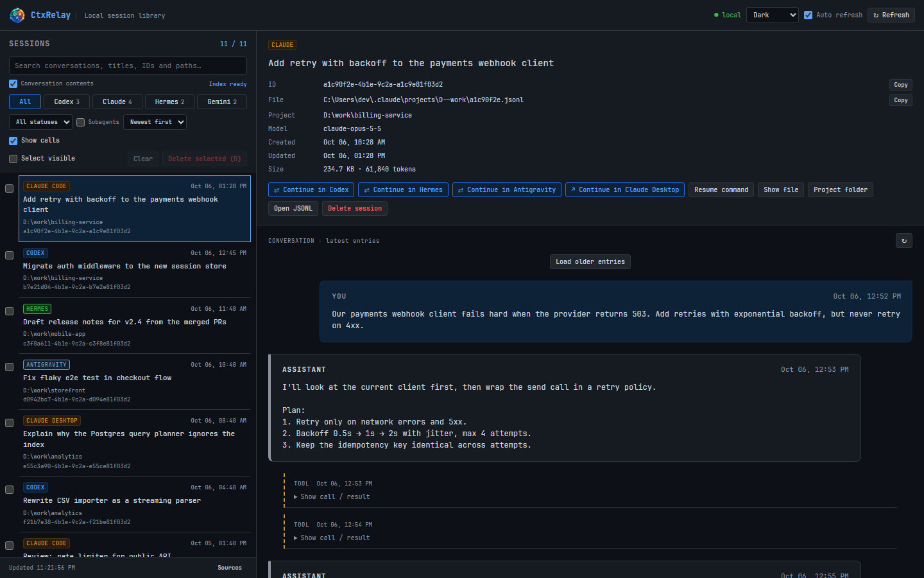Click the search conversations input field
This screenshot has width=924, height=578.
click(128, 66)
